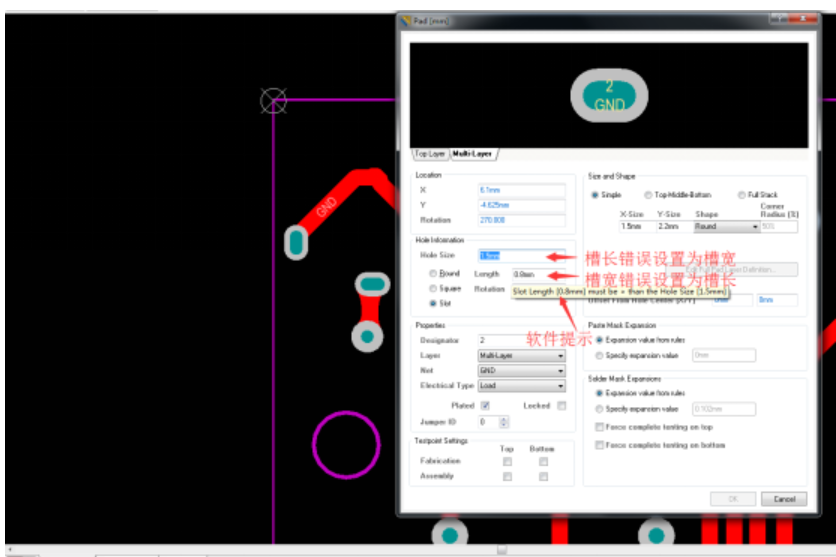Screen dimensions: 836x557
Task: Select the Slot hole radio button
Action: [x=433, y=303]
